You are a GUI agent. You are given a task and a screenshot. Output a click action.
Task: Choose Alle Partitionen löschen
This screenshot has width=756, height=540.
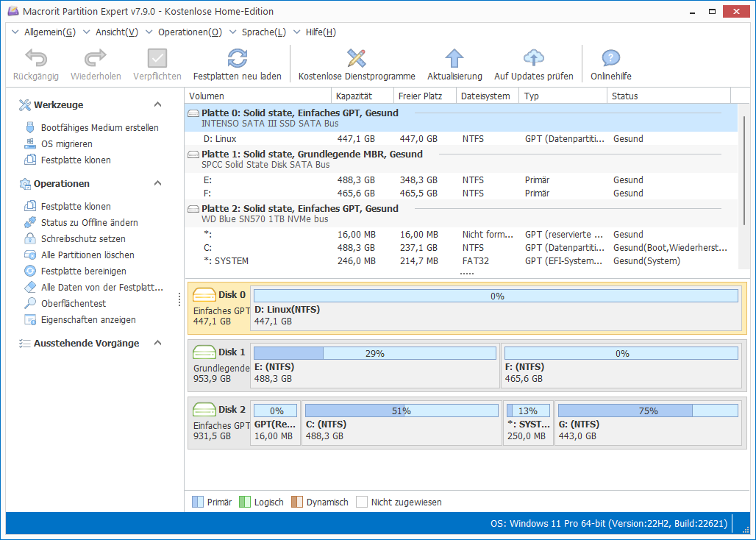(x=79, y=255)
